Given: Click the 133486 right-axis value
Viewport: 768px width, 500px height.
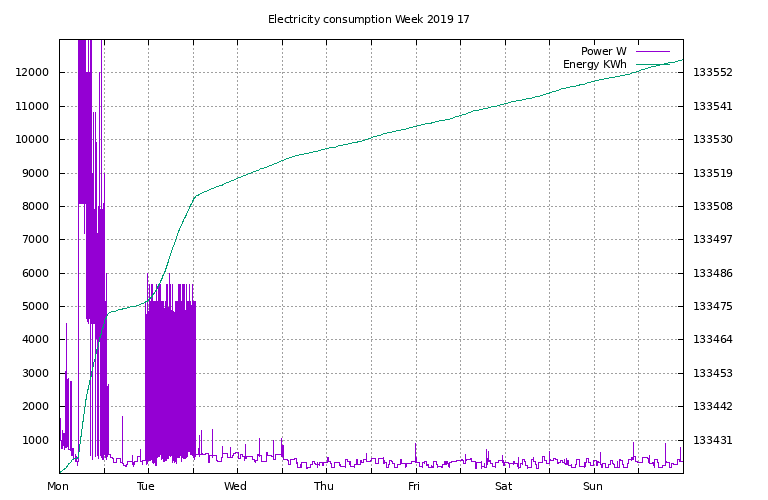Looking at the screenshot, I should point(713,273).
